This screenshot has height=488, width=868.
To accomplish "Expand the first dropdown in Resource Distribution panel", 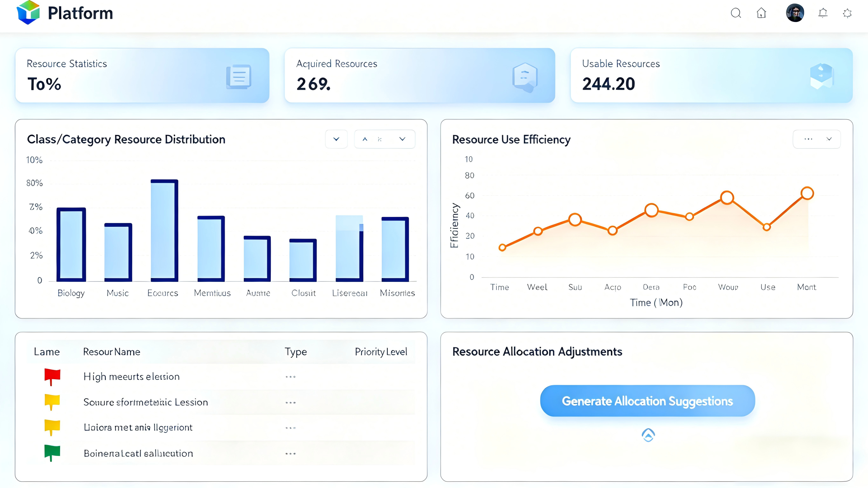I will click(x=336, y=139).
